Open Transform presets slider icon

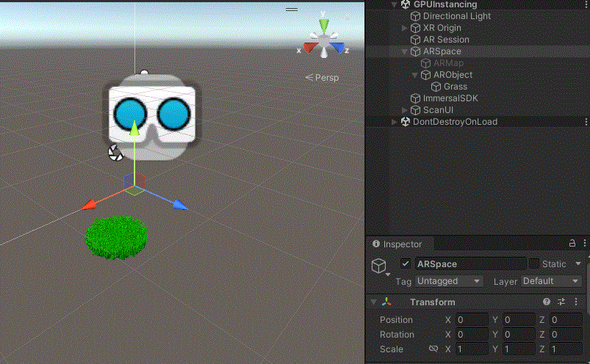pos(561,302)
